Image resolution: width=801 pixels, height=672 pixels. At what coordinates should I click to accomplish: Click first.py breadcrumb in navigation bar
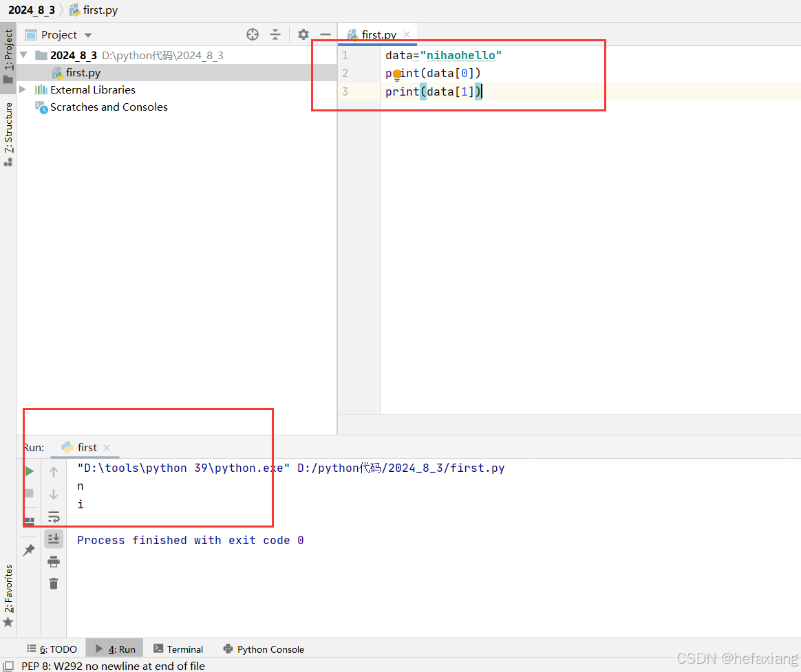click(x=94, y=10)
